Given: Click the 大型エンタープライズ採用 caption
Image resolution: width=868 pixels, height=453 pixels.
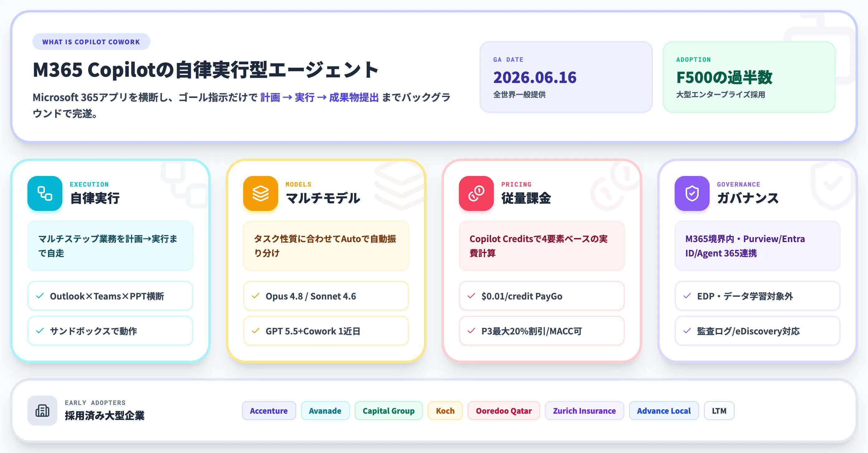Looking at the screenshot, I should coord(721,95).
